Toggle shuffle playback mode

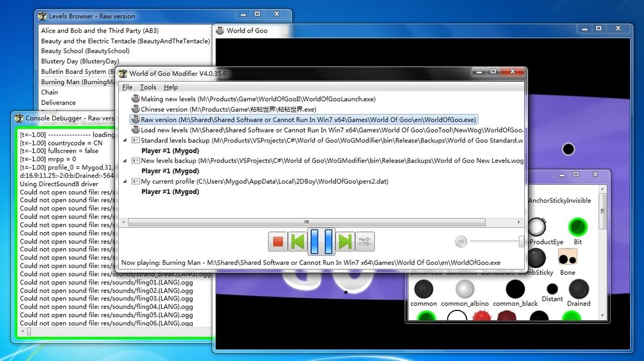point(365,242)
